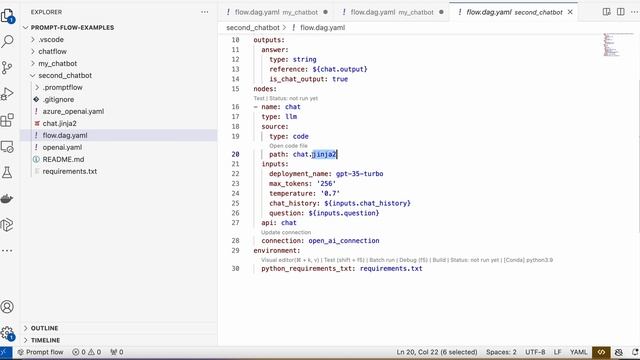This screenshot has height=360, width=640.
Task: Click the Batch run code lens
Action: (382, 260)
